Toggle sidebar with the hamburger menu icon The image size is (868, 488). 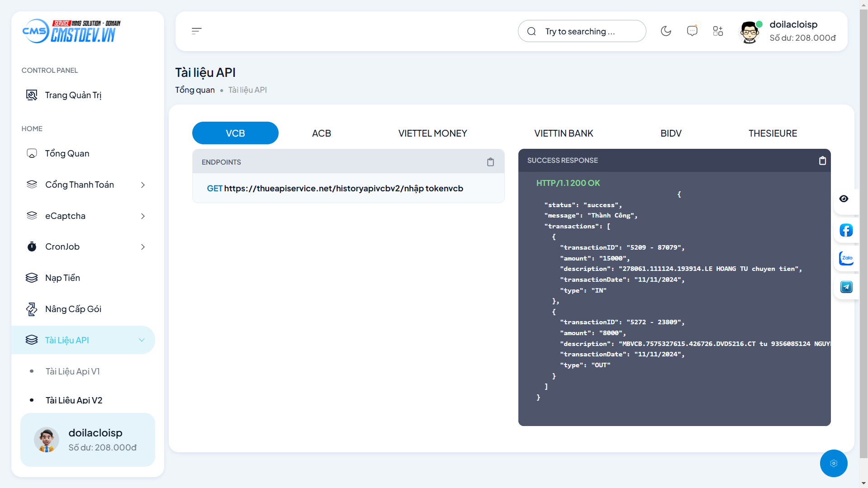pyautogui.click(x=196, y=31)
